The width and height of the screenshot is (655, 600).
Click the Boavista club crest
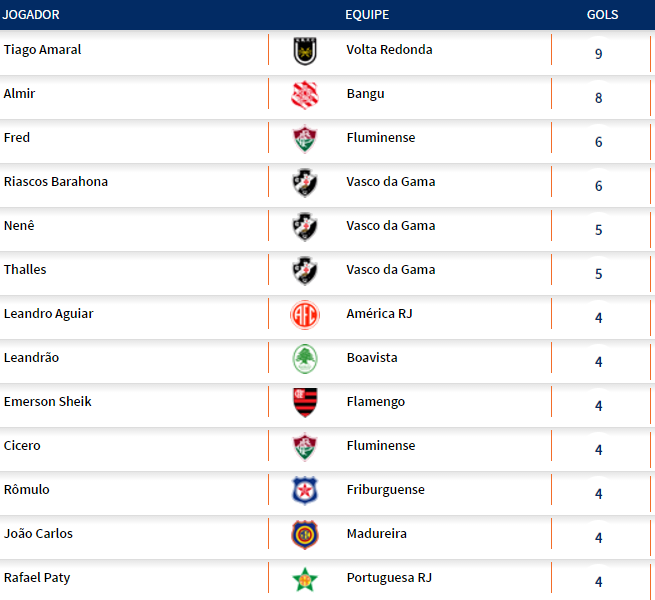(304, 359)
